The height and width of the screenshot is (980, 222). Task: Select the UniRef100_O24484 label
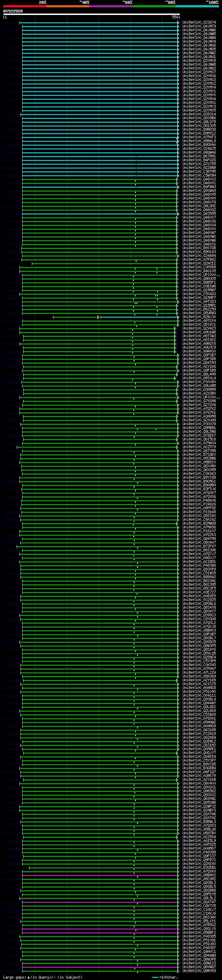coord(199,256)
